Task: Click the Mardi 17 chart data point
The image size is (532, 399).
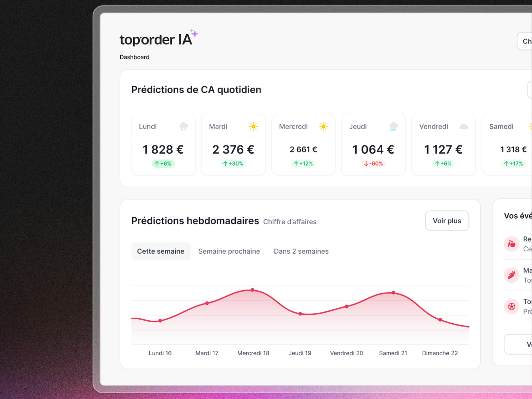Action: click(207, 303)
